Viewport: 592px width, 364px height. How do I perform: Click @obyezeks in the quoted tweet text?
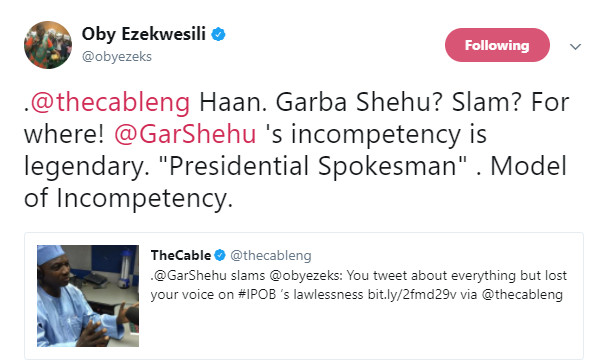tap(305, 276)
